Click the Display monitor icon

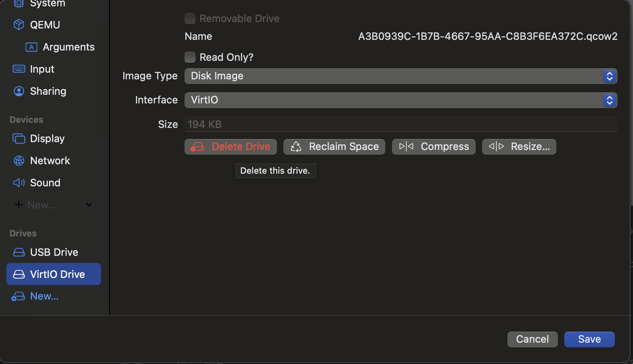click(x=19, y=139)
